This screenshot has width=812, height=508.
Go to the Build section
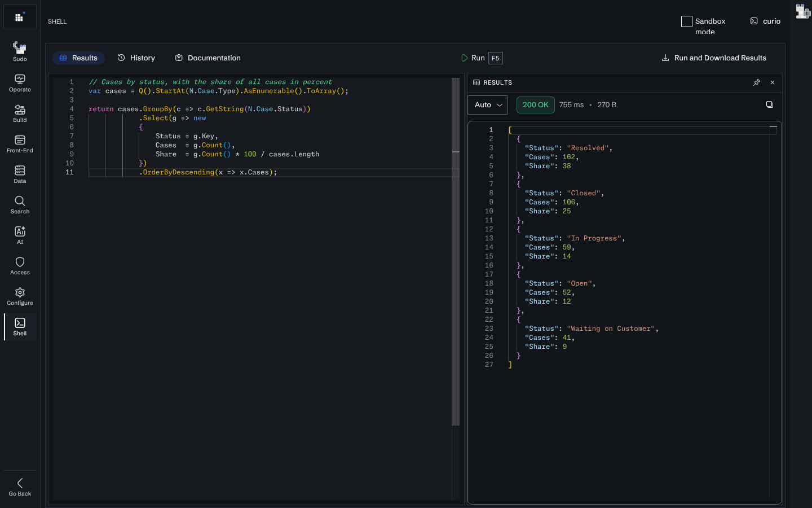click(20, 113)
